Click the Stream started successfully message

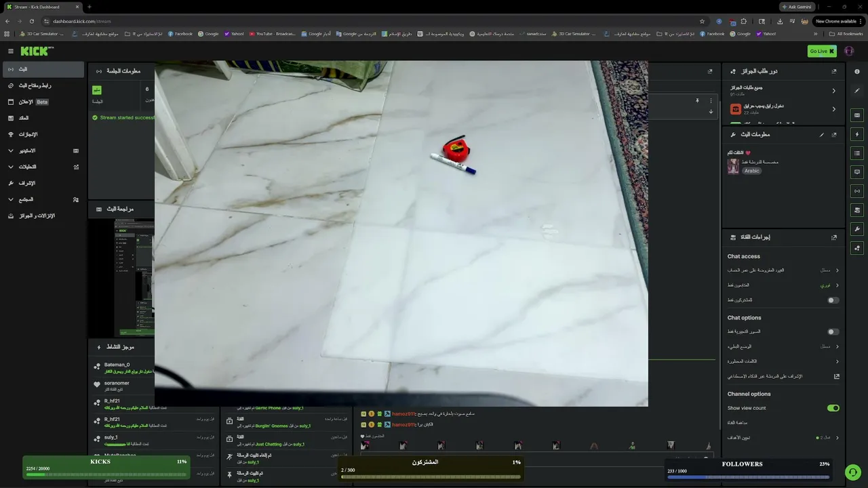pos(123,117)
